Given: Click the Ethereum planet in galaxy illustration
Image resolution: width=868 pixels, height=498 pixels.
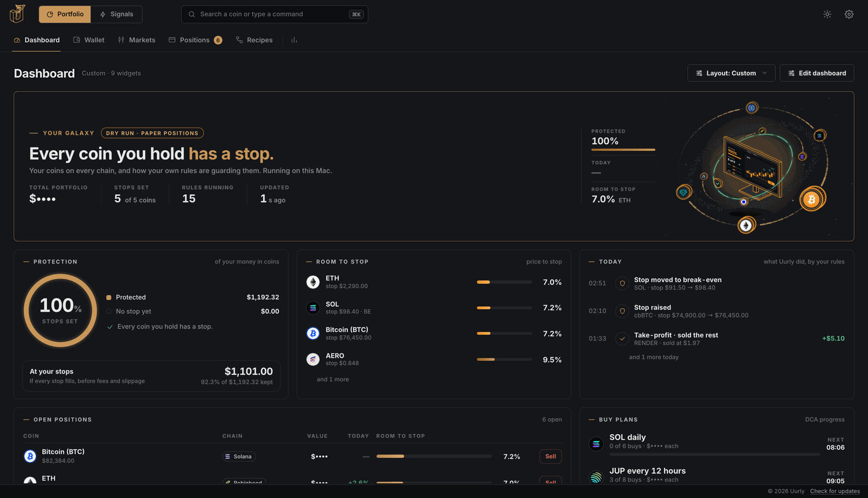Looking at the screenshot, I should click(x=746, y=225).
